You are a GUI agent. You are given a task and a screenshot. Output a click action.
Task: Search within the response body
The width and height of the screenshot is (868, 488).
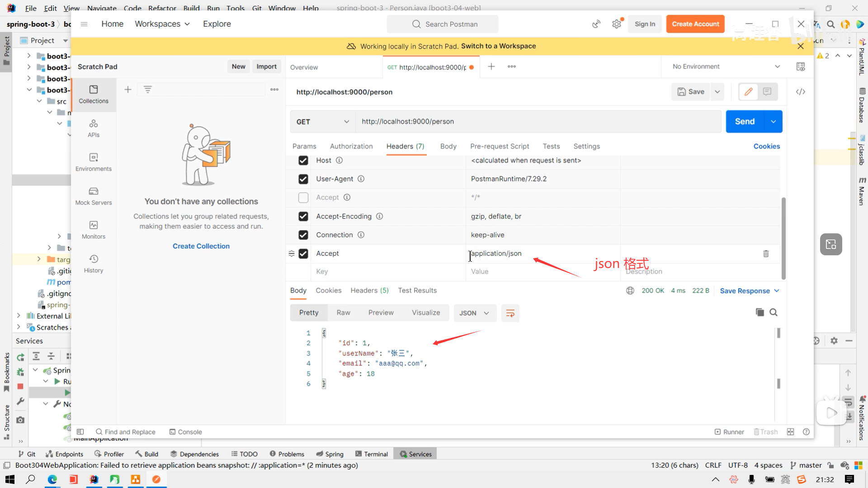774,312
